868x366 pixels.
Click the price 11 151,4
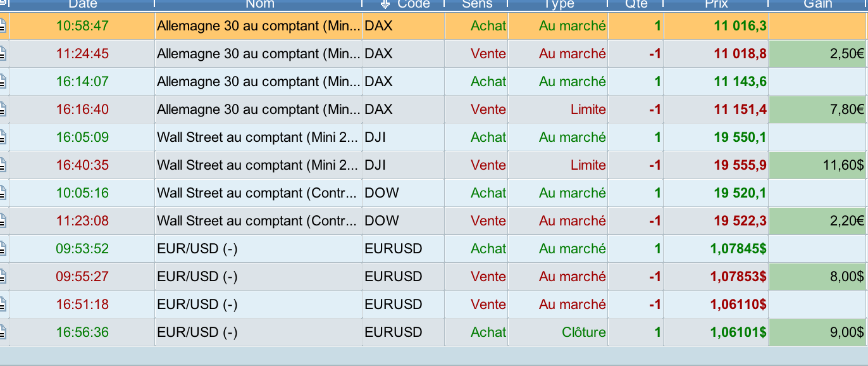740,110
